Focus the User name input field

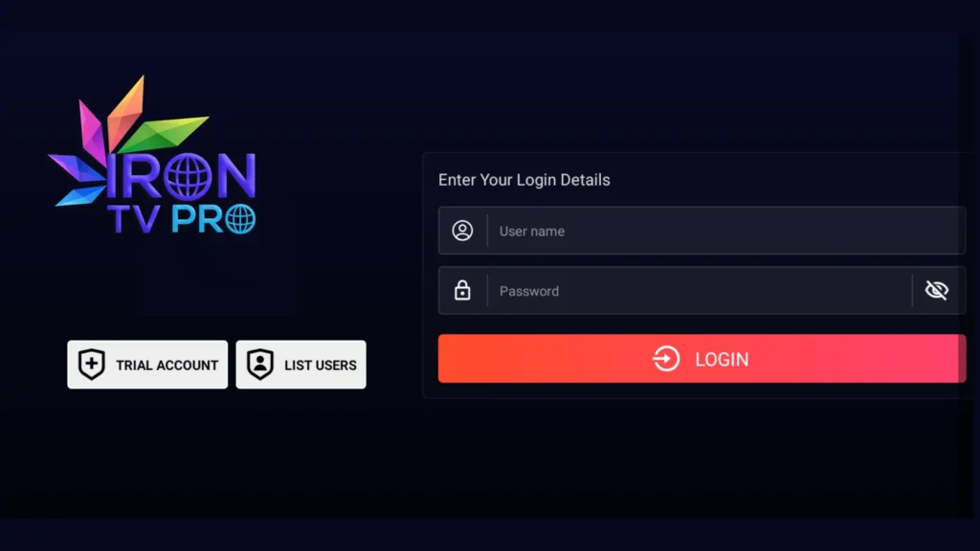(x=702, y=231)
